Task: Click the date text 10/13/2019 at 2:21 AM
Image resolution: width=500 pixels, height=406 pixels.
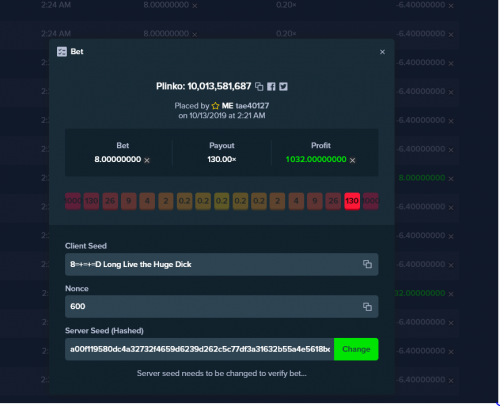Action: 227,116
